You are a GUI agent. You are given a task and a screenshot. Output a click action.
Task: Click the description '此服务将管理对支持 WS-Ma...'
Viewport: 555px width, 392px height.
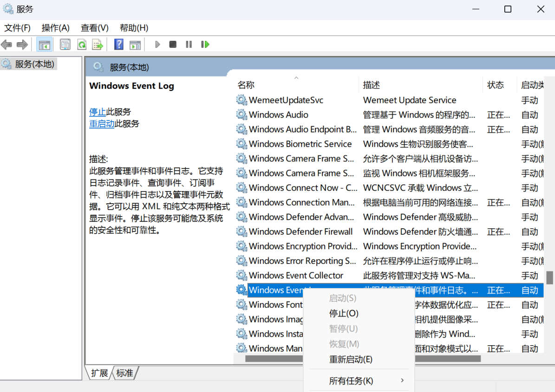tap(419, 276)
